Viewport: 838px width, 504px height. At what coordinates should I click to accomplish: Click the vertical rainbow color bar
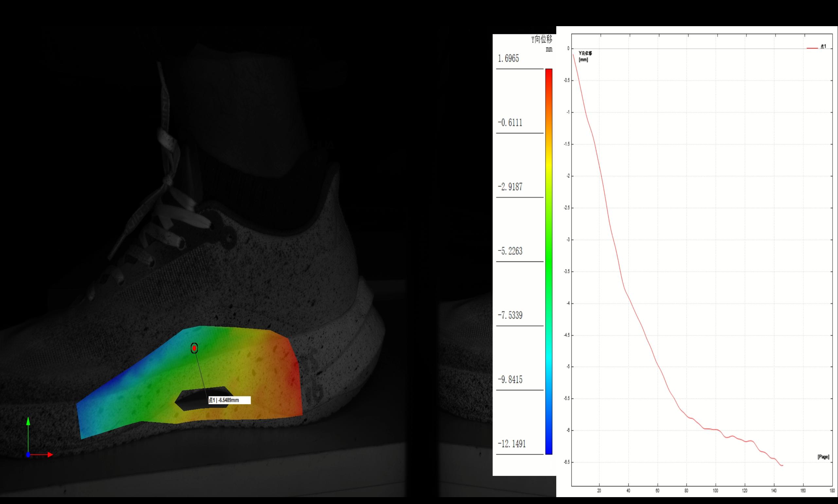[x=549, y=262]
